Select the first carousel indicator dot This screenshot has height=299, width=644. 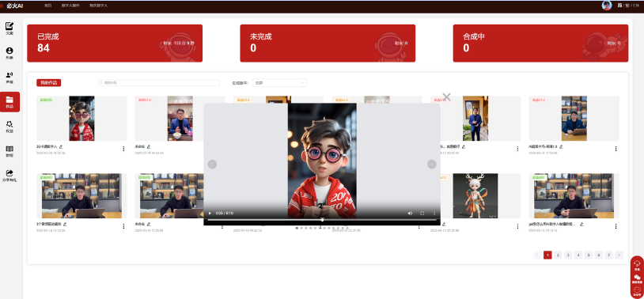297,228
